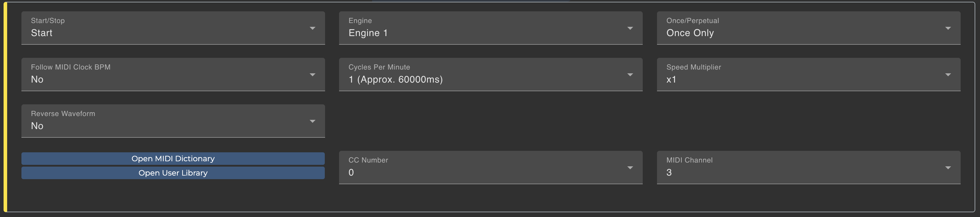This screenshot has height=217, width=980.
Task: Open the Start/Stop dropdown
Action: (173, 28)
